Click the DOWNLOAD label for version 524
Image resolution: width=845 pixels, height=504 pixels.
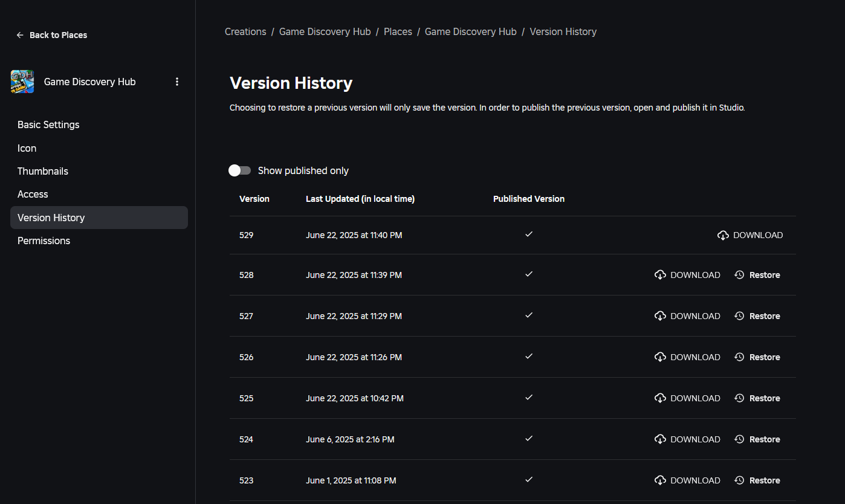[695, 439]
